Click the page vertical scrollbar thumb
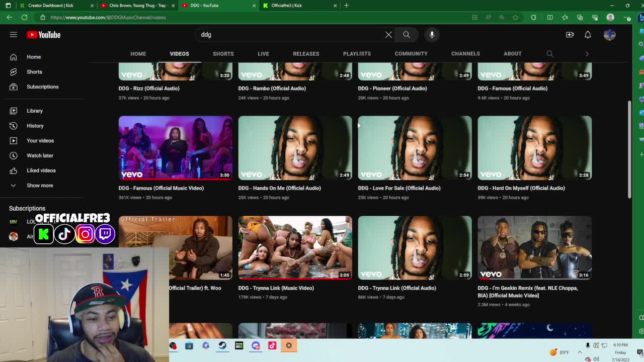644x362 pixels. click(x=629, y=149)
